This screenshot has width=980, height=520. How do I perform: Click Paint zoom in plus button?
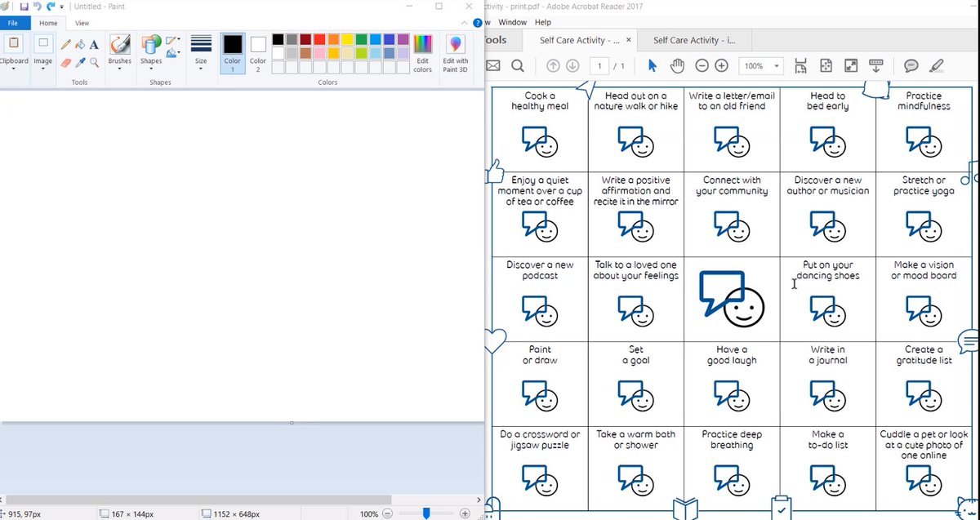[x=465, y=513]
